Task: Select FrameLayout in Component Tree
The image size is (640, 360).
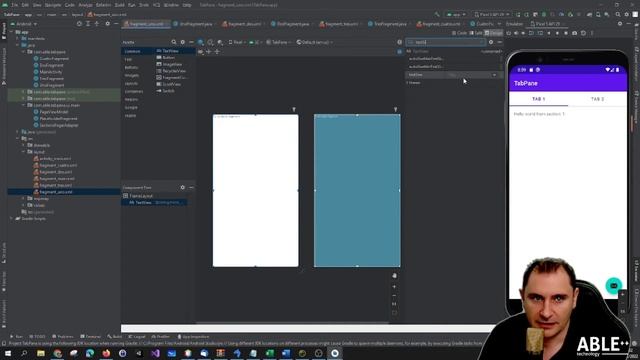Action: [138, 196]
